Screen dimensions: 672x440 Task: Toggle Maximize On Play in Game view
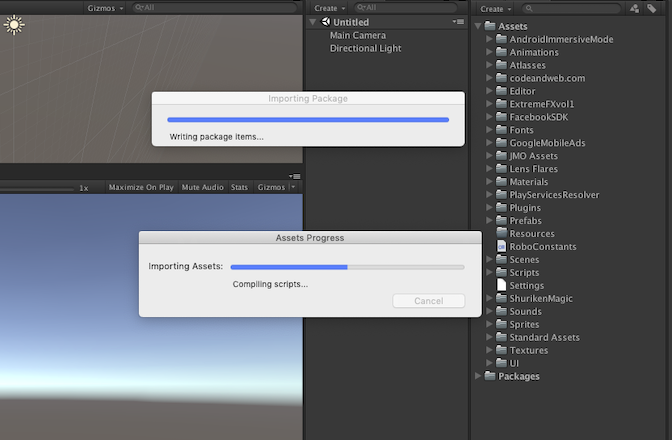pos(141,187)
